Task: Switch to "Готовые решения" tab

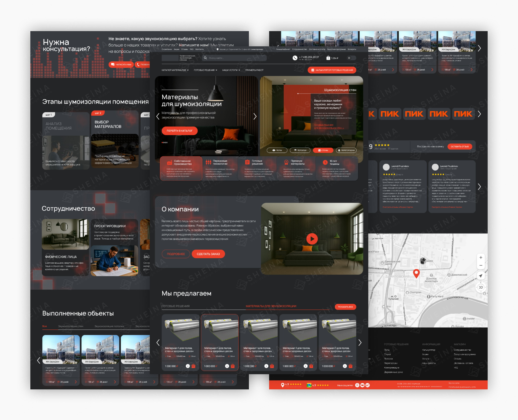Action: 176,306
